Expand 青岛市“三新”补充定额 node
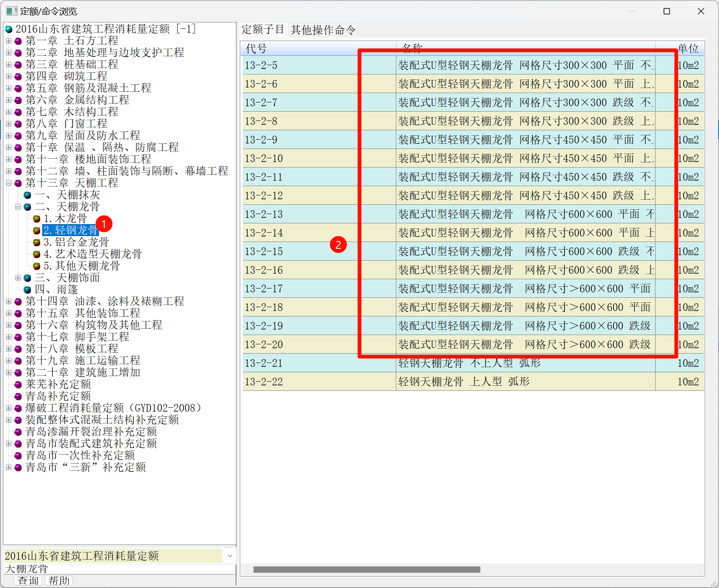 click(8, 467)
